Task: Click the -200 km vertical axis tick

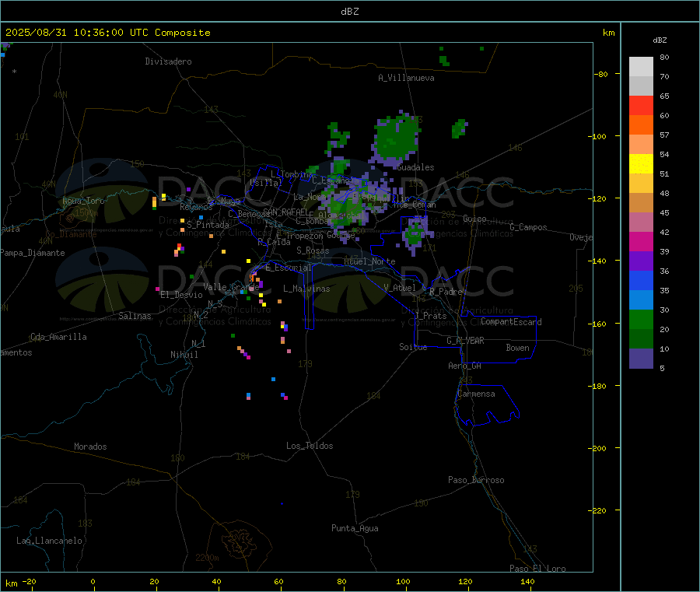Action: (x=599, y=448)
